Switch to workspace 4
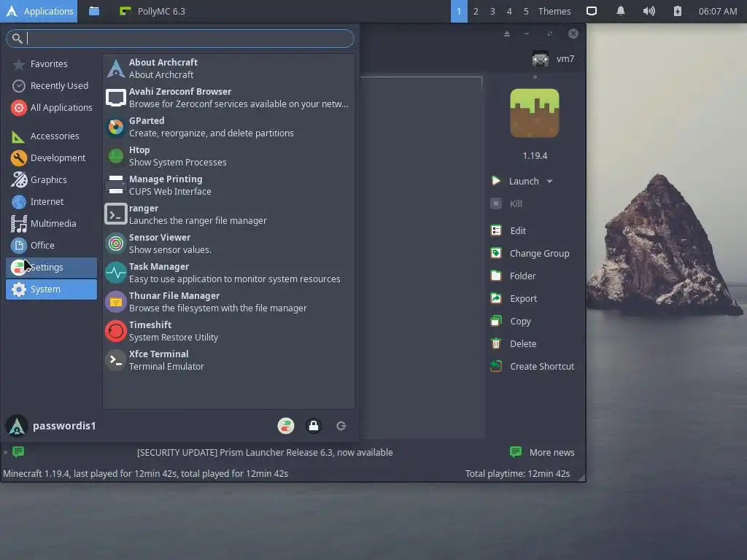This screenshot has width=747, height=560. pos(508,11)
